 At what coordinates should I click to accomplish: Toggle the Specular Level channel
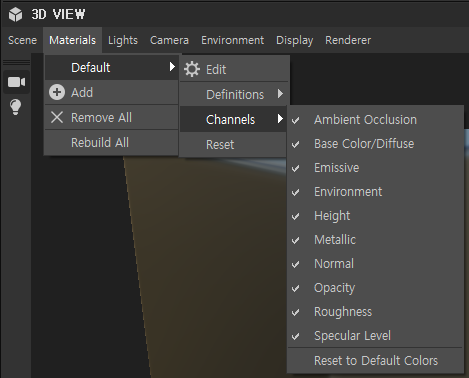[375, 336]
